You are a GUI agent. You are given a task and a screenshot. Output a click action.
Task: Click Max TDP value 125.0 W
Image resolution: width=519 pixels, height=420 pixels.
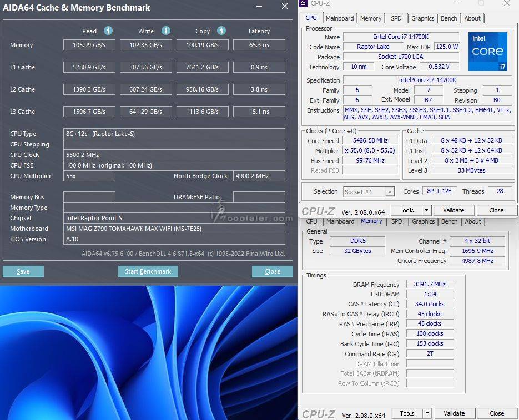447,47
